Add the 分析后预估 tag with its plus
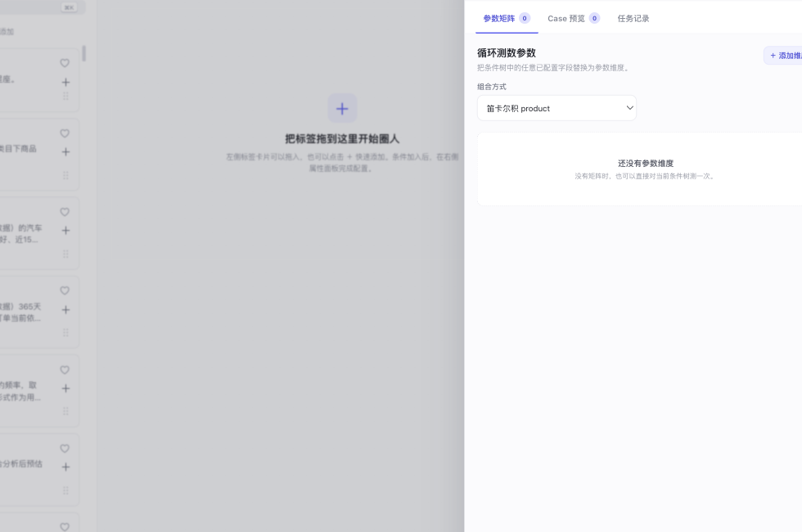 click(65, 467)
